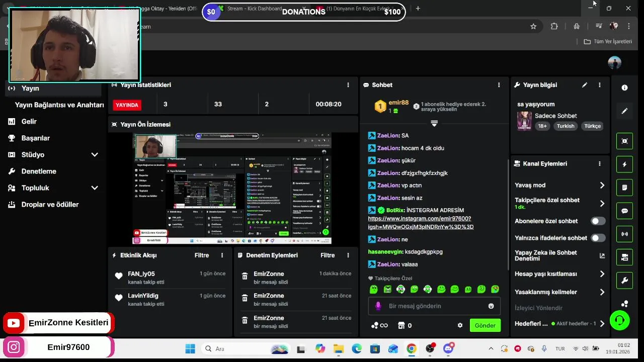Open BotRix Instagram link in chat
This screenshot has width=644, height=362.
point(421,222)
